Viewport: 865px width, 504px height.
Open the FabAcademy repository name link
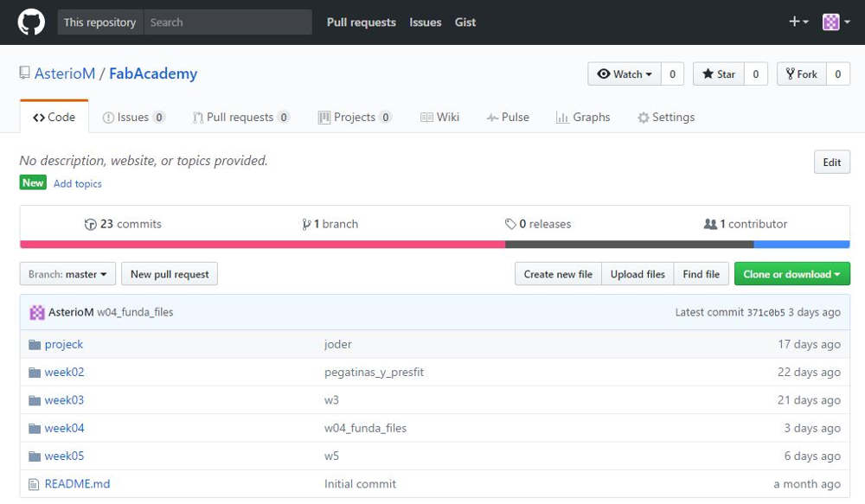(153, 73)
